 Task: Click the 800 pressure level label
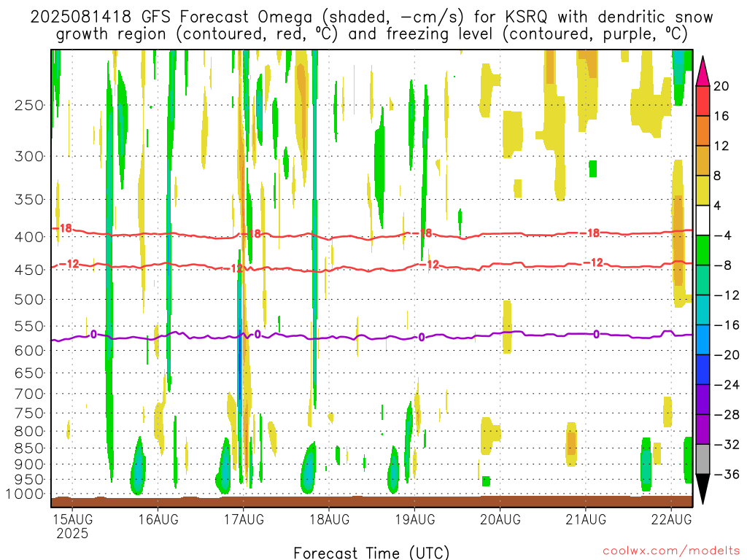tap(29, 432)
